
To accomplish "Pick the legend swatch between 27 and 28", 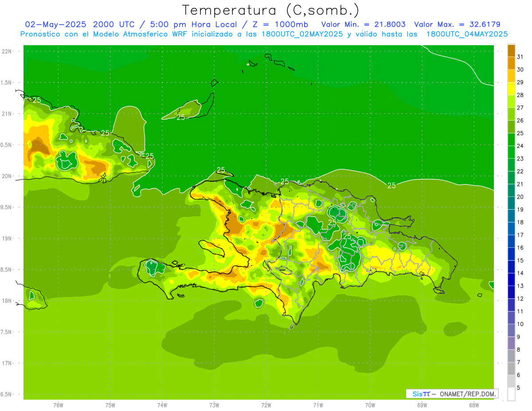I will click(x=511, y=102).
